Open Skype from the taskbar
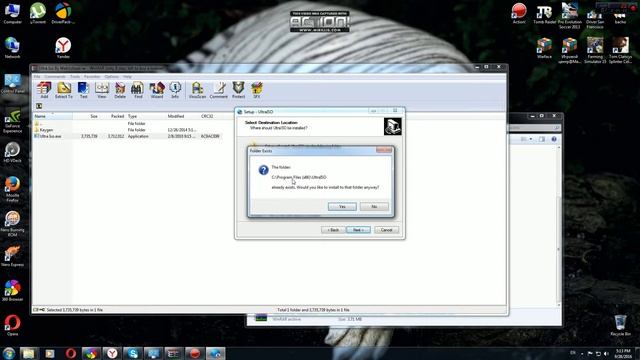Viewport: 640px width, 360px height. tap(133, 353)
